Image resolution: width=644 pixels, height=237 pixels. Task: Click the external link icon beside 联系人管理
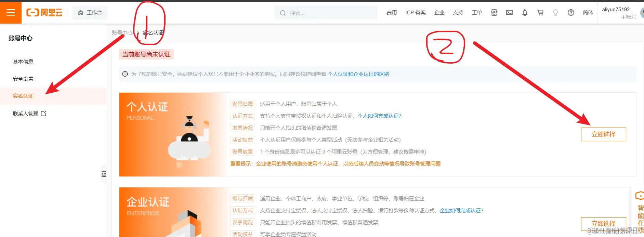44,114
